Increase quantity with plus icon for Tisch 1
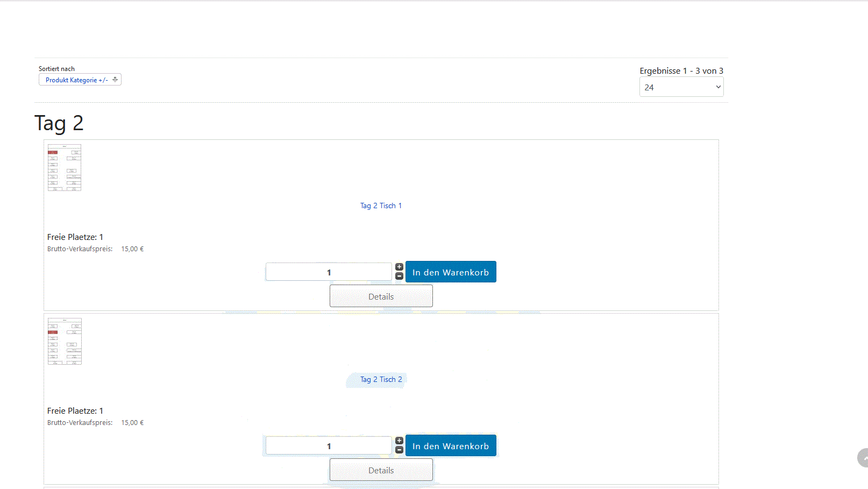The width and height of the screenshot is (868, 489). (x=399, y=267)
